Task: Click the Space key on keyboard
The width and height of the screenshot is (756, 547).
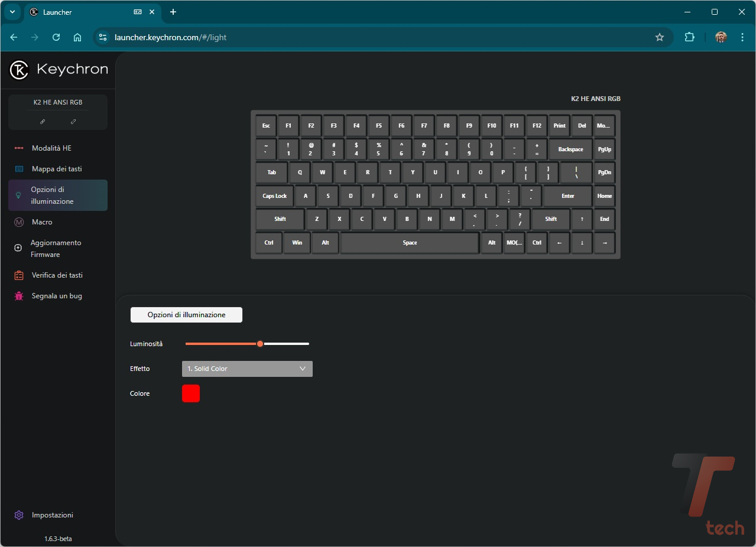Action: tap(410, 243)
